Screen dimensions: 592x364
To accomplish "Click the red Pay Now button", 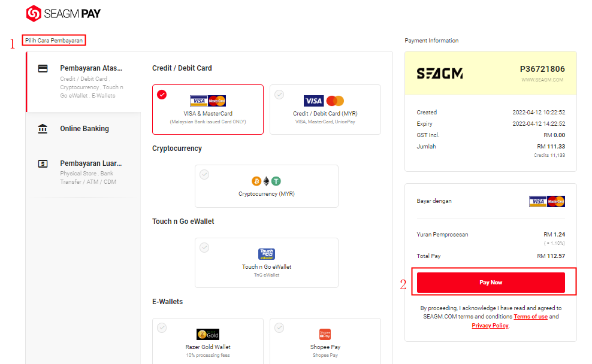I will coord(491,283).
